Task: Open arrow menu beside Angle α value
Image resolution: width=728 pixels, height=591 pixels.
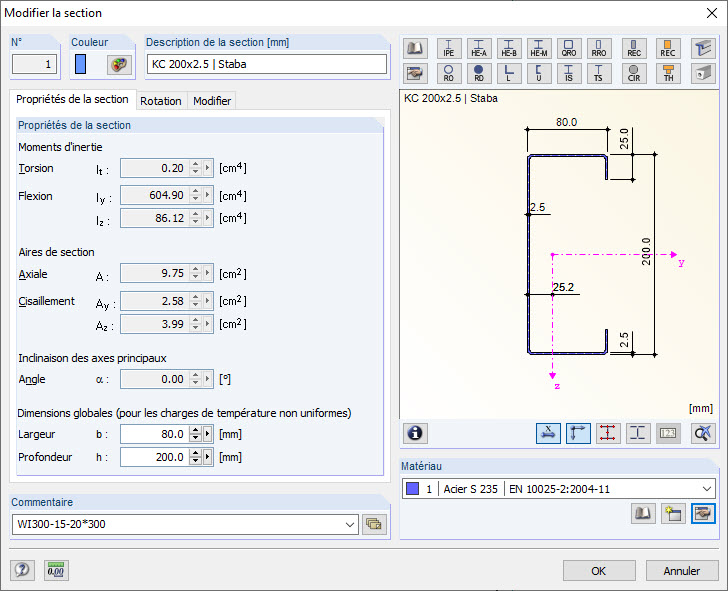Action: tap(208, 379)
